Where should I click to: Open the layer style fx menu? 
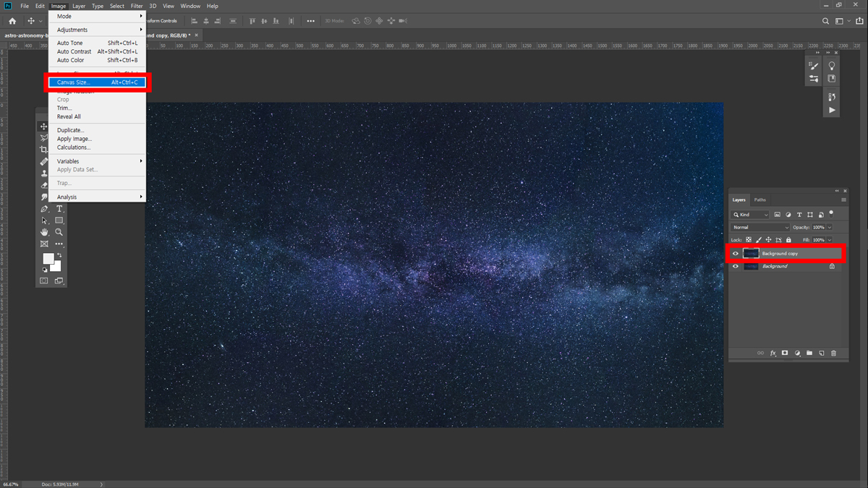(773, 353)
